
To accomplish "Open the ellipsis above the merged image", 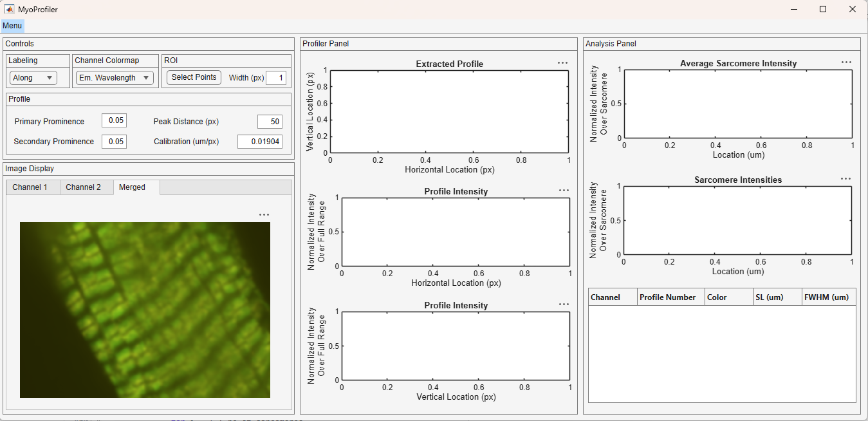I will [x=264, y=215].
